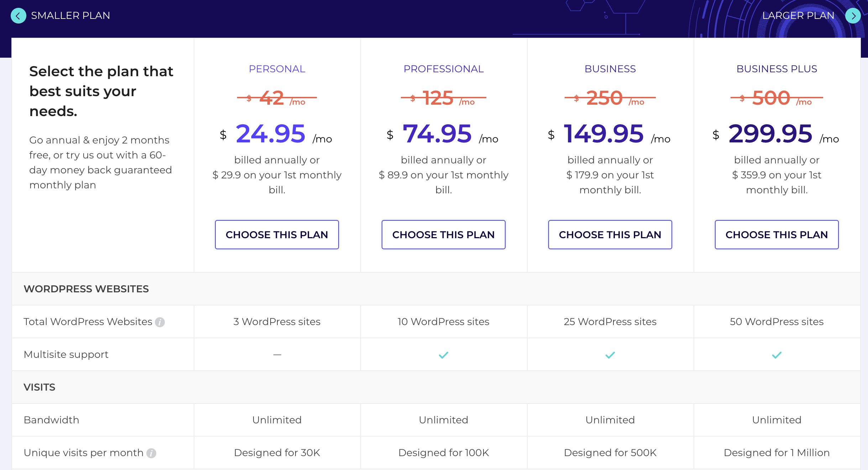
Task: Click the VISITS section header
Action: click(40, 387)
